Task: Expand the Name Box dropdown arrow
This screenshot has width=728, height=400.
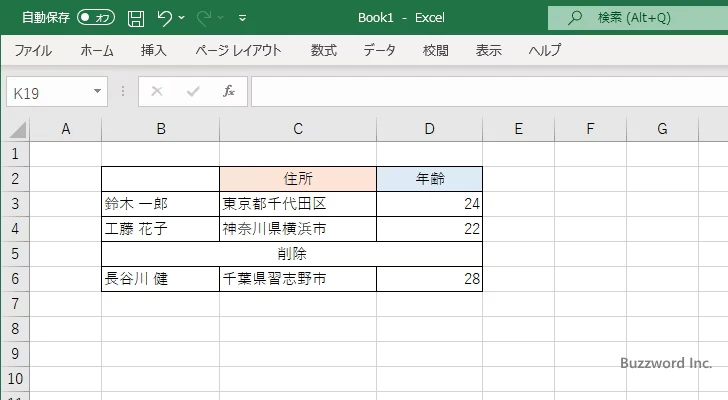Action: (x=98, y=91)
